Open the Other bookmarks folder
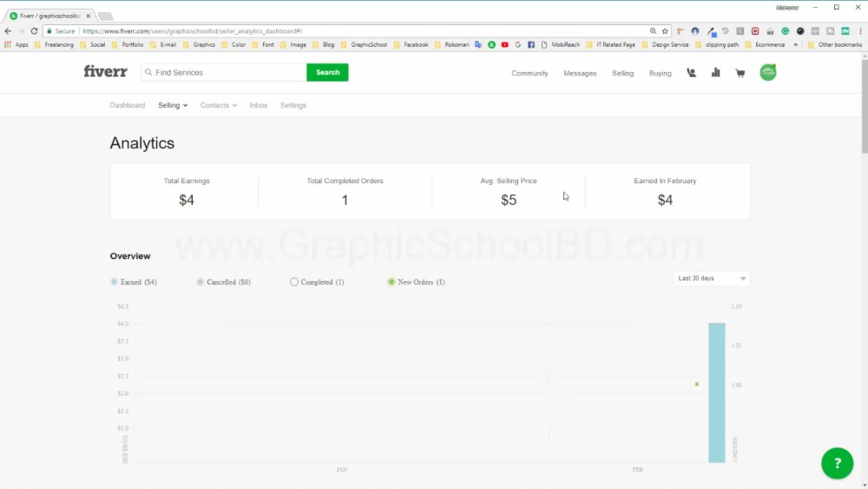 tap(835, 44)
